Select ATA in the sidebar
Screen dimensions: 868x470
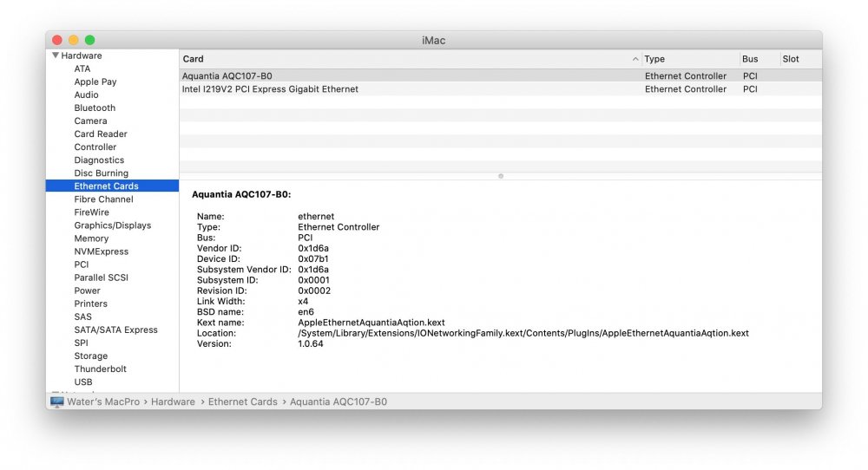(x=82, y=69)
